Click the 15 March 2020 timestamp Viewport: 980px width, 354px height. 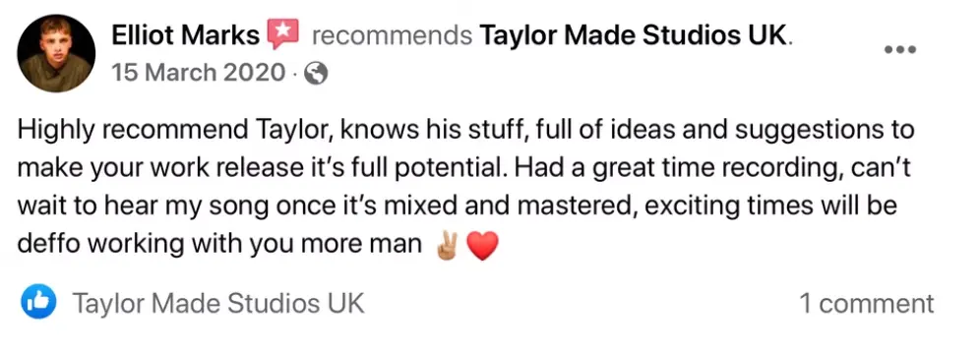point(198,74)
